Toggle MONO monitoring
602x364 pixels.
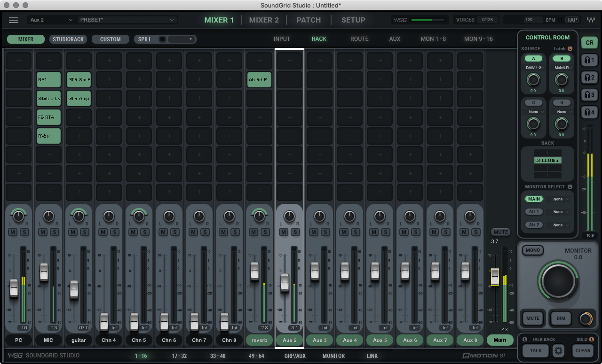click(533, 250)
